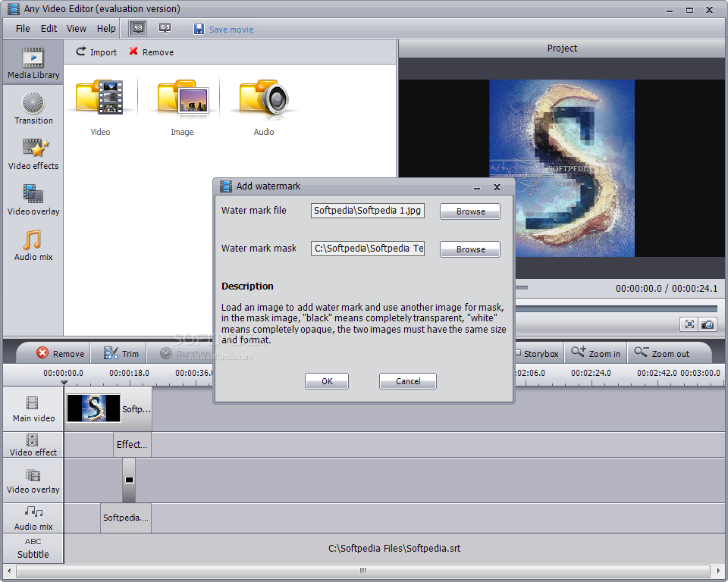
Task: Open the File menu
Action: tap(23, 29)
